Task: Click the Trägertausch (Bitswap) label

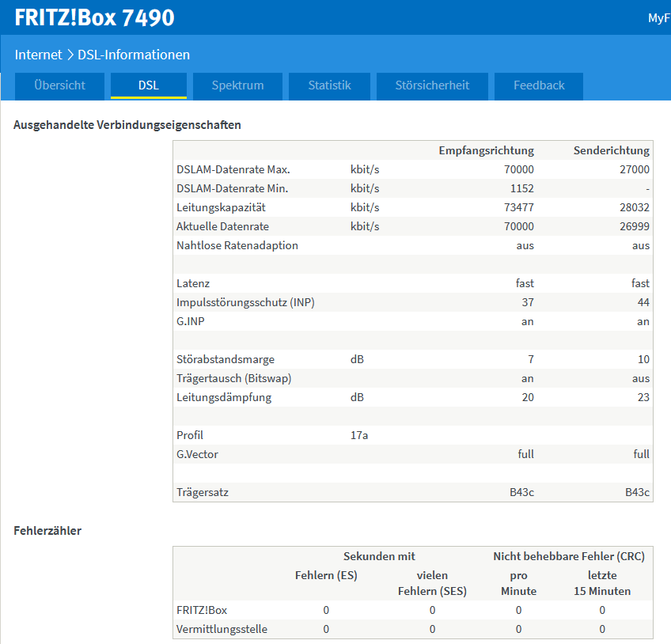Action: (x=233, y=378)
